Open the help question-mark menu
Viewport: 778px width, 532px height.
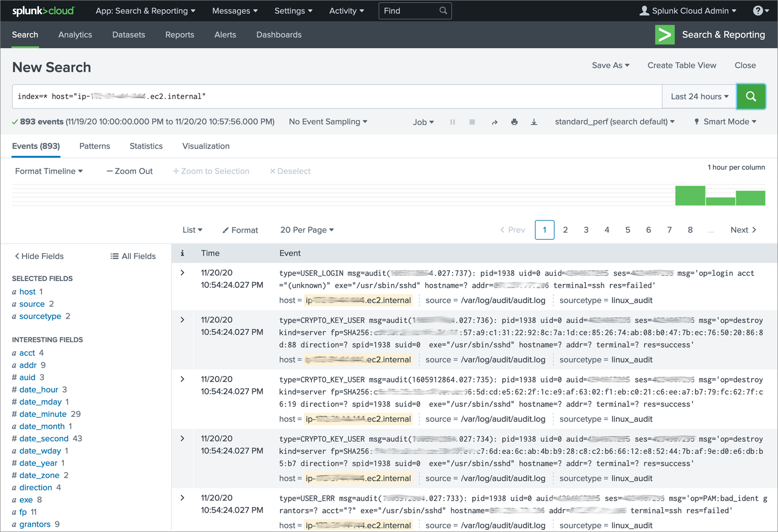pyautogui.click(x=759, y=10)
